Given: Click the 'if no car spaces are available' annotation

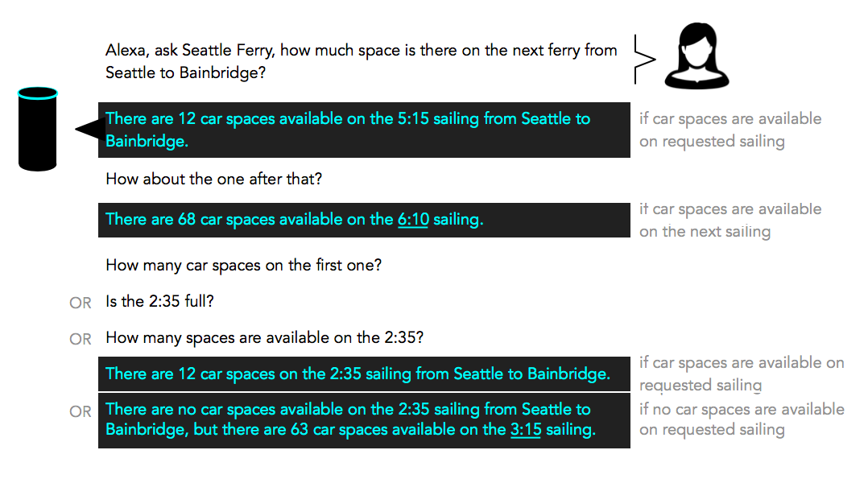Looking at the screenshot, I should [742, 419].
